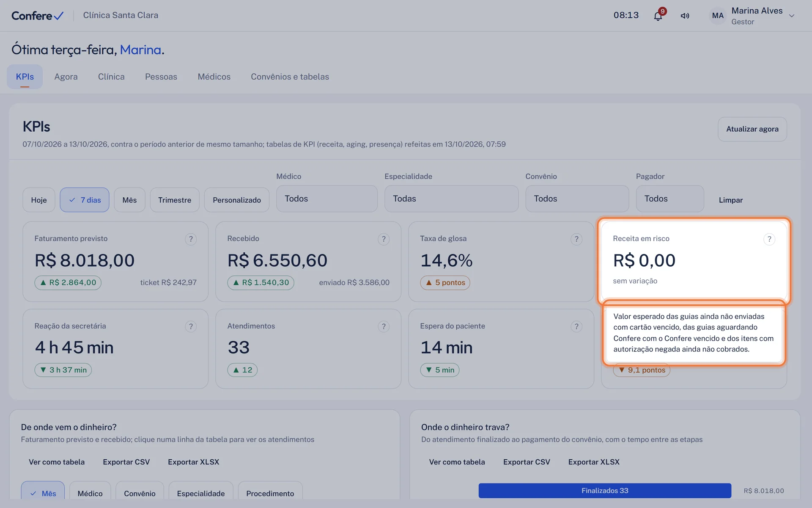Select the KPIs tab
The width and height of the screenshot is (812, 508).
(25, 77)
